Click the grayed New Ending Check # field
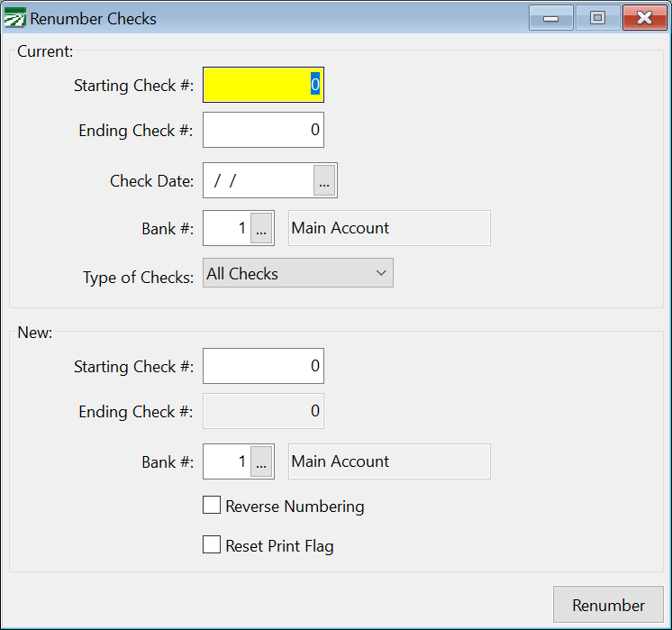Screen dimensions: 672x630 pyautogui.click(x=262, y=412)
